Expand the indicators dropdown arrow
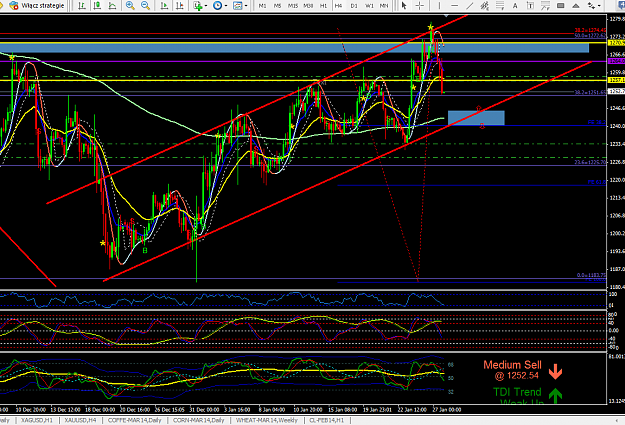Screen dimensions: 625x425 pos(206,6)
